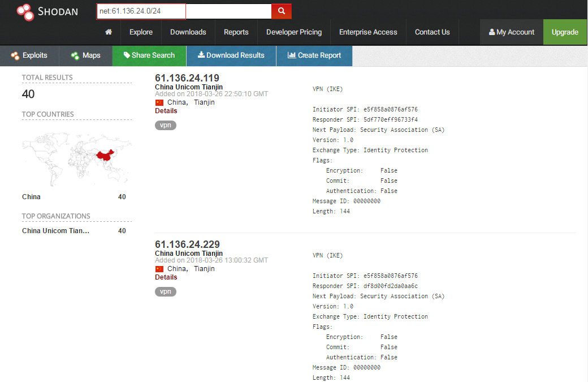Open host 61.136.24.119 link
Screen dimensions: 588x382
point(187,78)
